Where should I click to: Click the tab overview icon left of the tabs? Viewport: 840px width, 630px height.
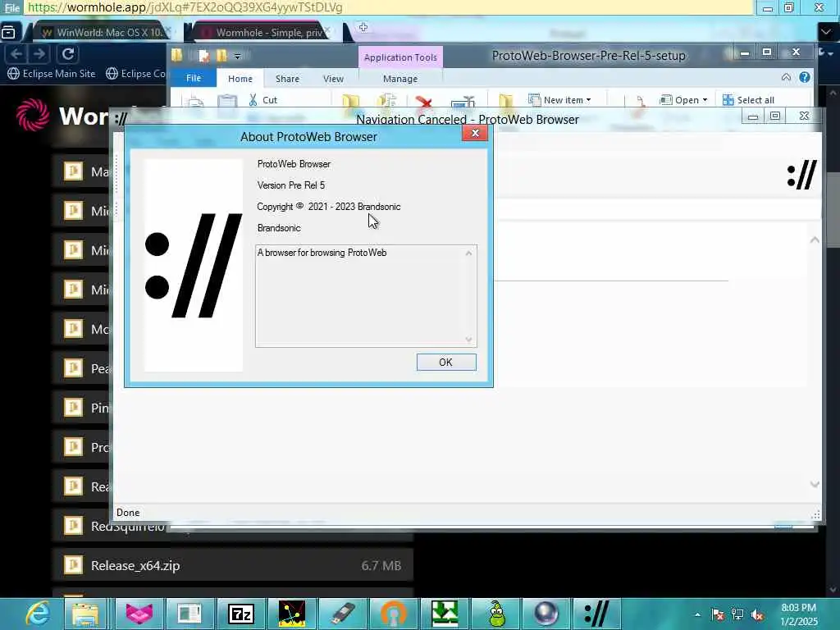(8, 33)
